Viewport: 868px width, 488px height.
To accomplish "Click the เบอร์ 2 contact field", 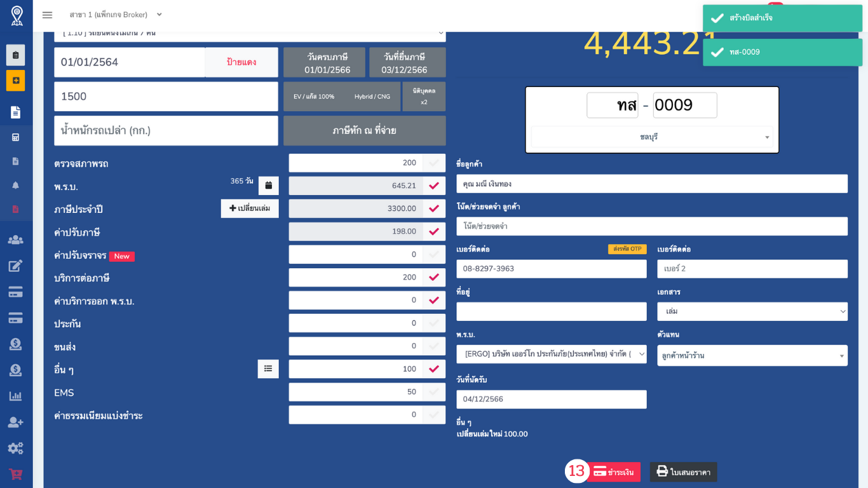I will pyautogui.click(x=752, y=269).
